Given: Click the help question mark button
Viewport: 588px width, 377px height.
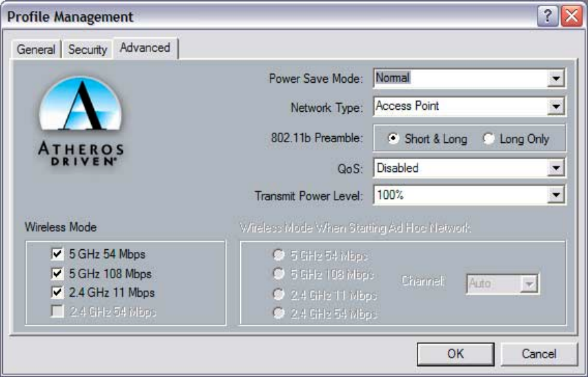Looking at the screenshot, I should click(x=547, y=16).
